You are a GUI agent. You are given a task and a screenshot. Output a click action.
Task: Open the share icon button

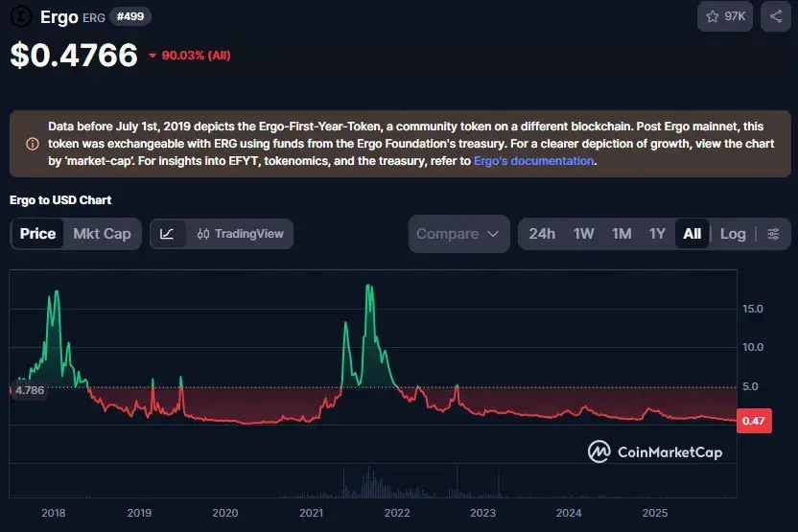[776, 16]
